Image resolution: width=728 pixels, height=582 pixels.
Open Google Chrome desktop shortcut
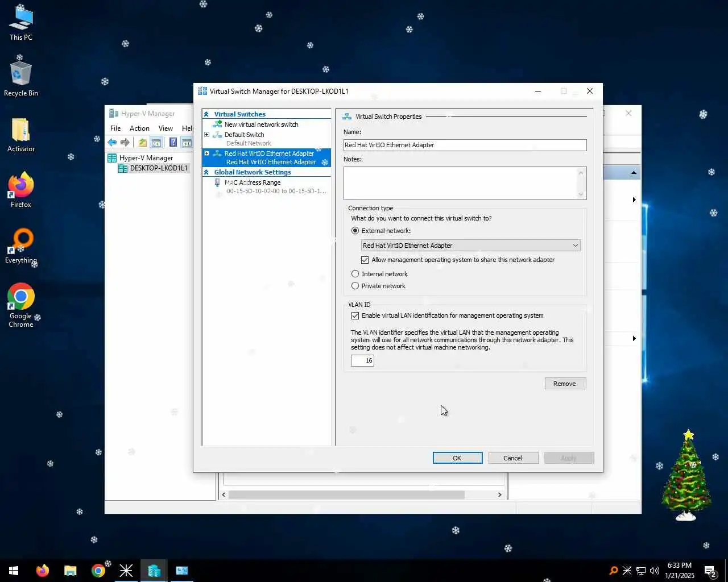21,305
